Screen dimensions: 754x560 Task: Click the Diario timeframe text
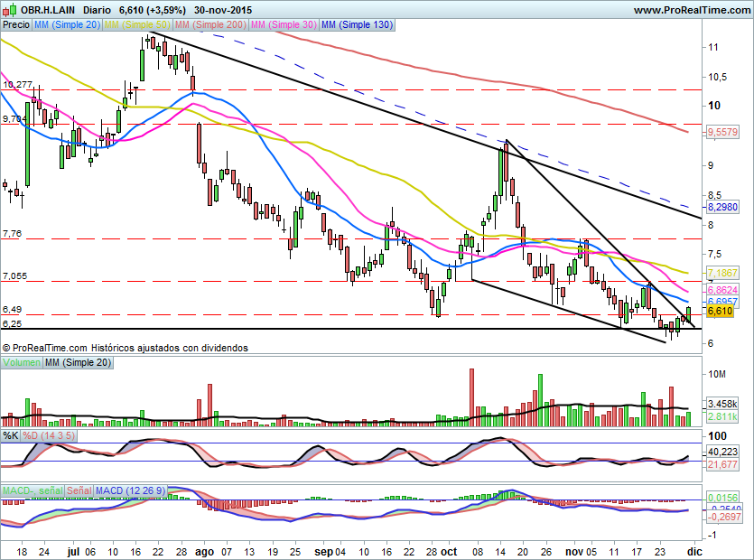97,10
